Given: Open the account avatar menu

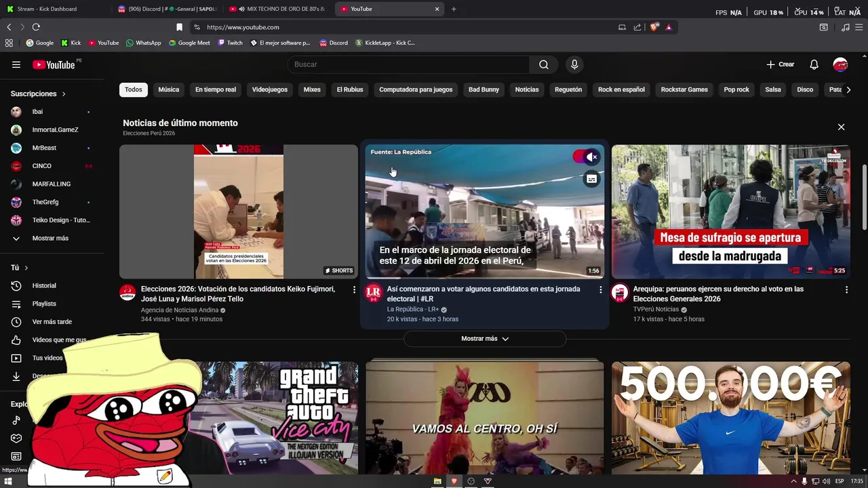Looking at the screenshot, I should tap(840, 64).
